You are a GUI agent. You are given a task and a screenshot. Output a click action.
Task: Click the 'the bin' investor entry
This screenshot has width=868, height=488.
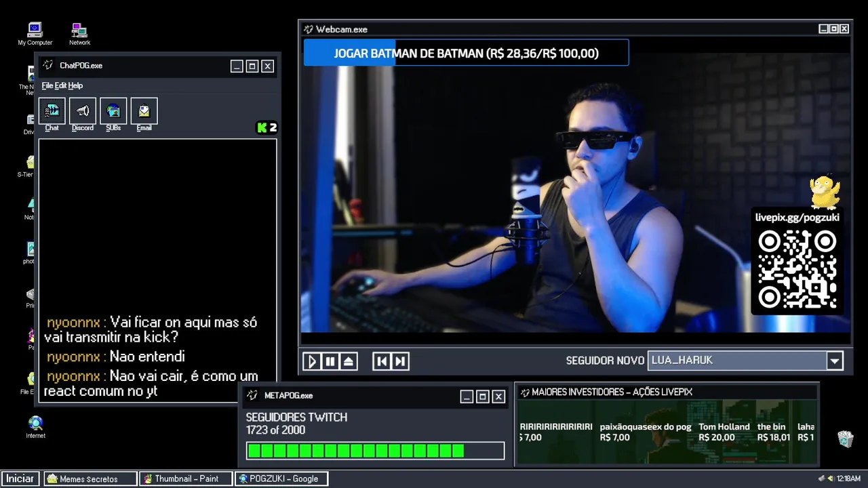[774, 432]
